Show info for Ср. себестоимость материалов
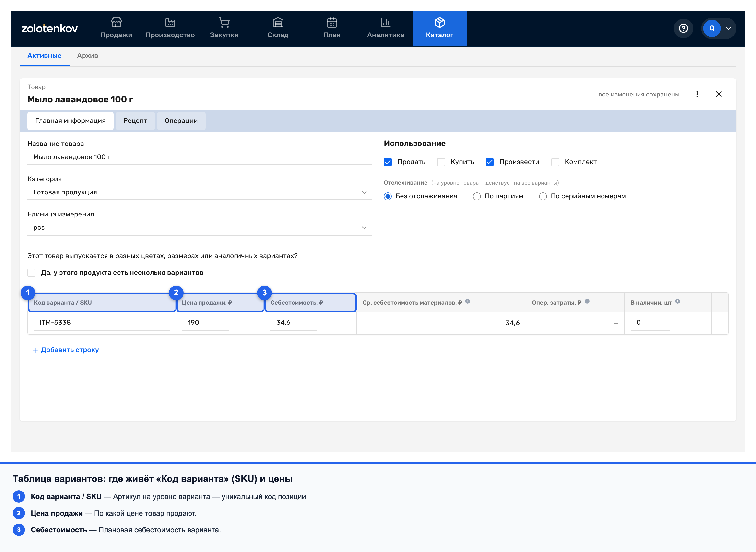This screenshot has width=756, height=552. tap(467, 301)
